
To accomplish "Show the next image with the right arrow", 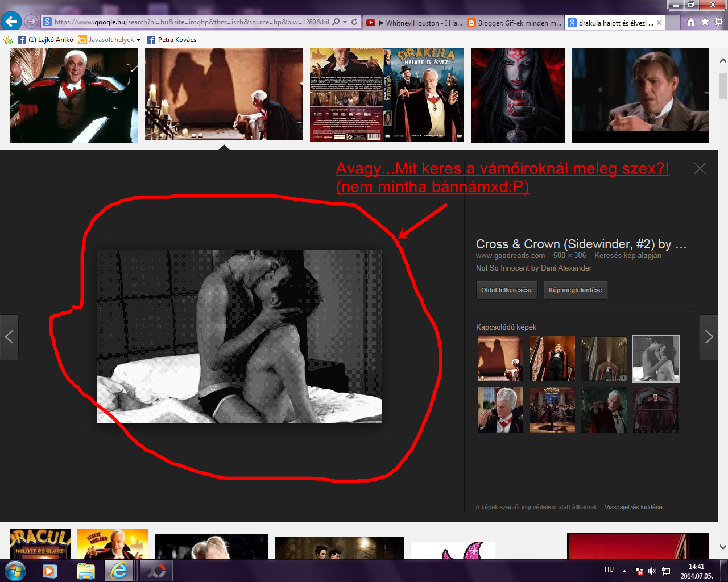I will [x=709, y=336].
